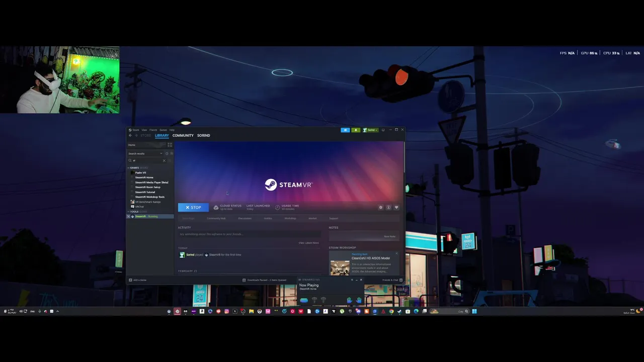Select SteamVR - Running in Tools list
This screenshot has width=644, height=362.
[150, 216]
